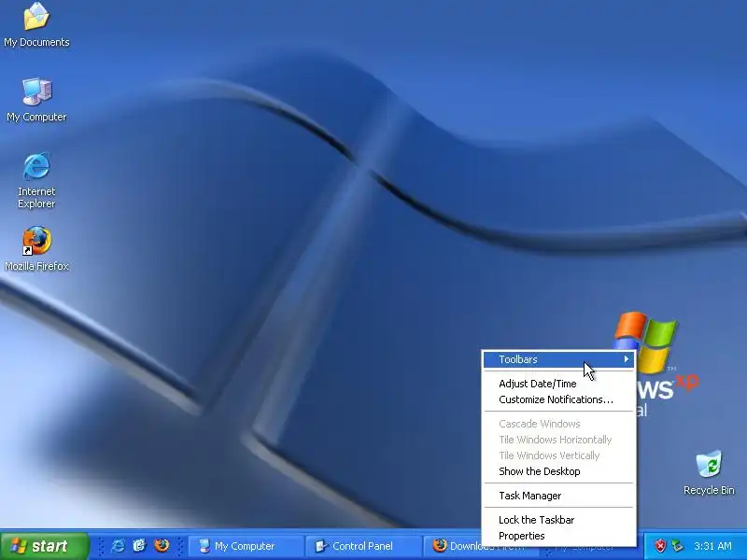
Task: Switch to Control Panel taskbar window
Action: (x=362, y=546)
